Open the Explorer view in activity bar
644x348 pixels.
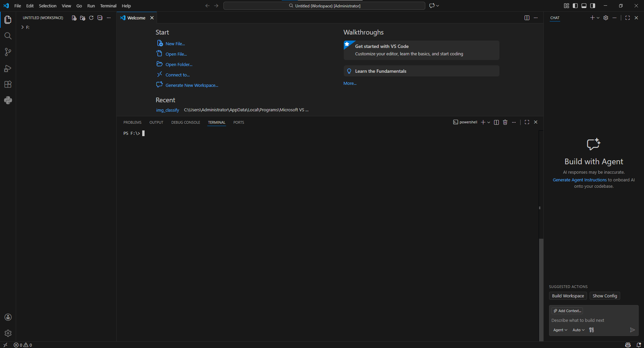pyautogui.click(x=8, y=20)
